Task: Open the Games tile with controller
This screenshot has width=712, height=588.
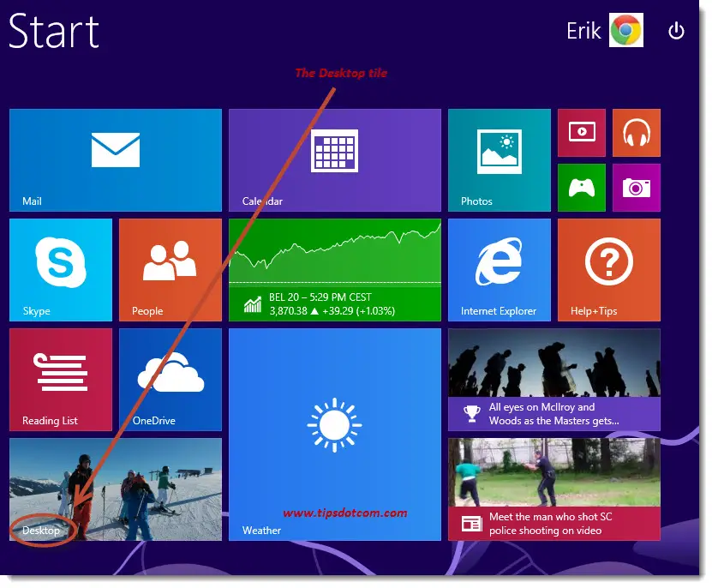Action: click(581, 188)
